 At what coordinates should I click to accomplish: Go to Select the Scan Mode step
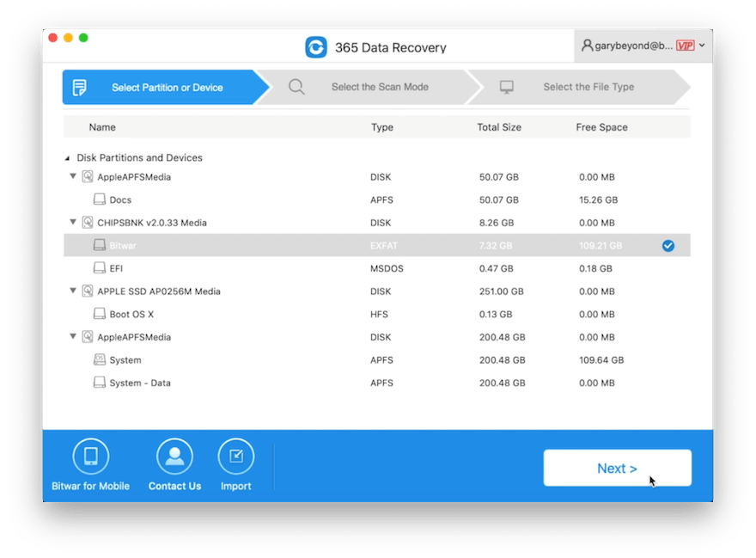click(369, 87)
